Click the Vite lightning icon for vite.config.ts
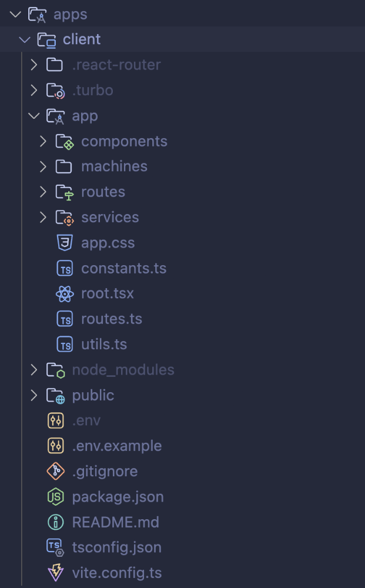This screenshot has height=588, width=365. tap(55, 572)
